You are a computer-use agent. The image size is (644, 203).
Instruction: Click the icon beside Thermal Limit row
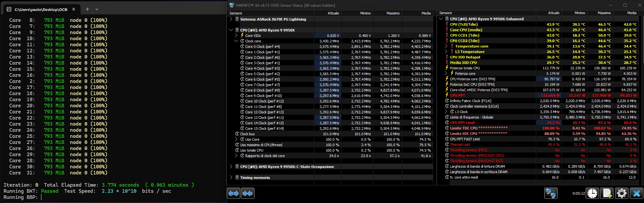pyautogui.click(x=447, y=145)
